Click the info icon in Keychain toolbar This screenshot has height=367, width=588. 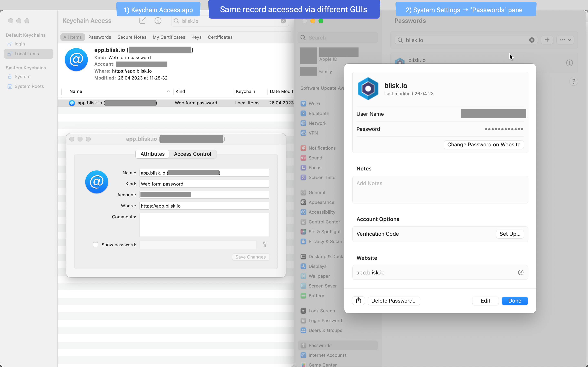(x=158, y=21)
